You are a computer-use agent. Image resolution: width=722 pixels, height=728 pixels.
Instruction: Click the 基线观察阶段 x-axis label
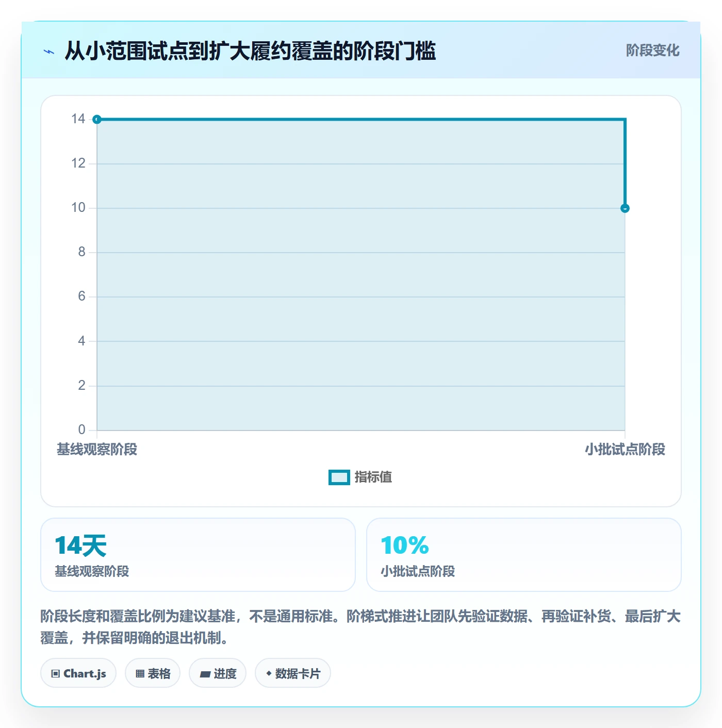pyautogui.click(x=97, y=450)
